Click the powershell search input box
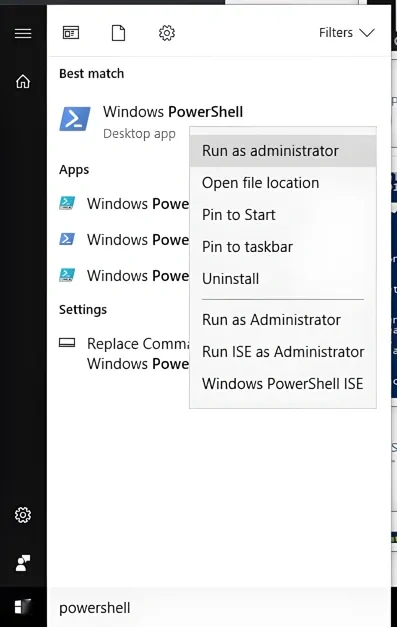The height and width of the screenshot is (627, 397). [x=219, y=607]
